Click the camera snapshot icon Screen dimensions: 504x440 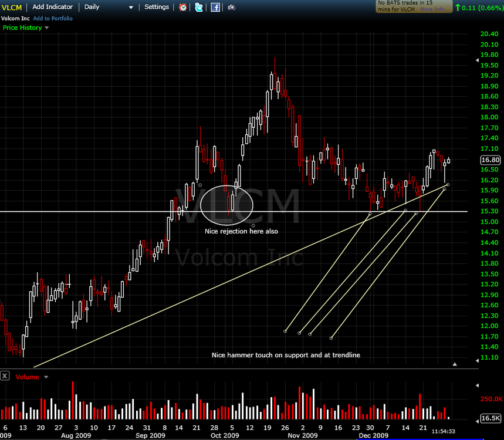(x=231, y=8)
